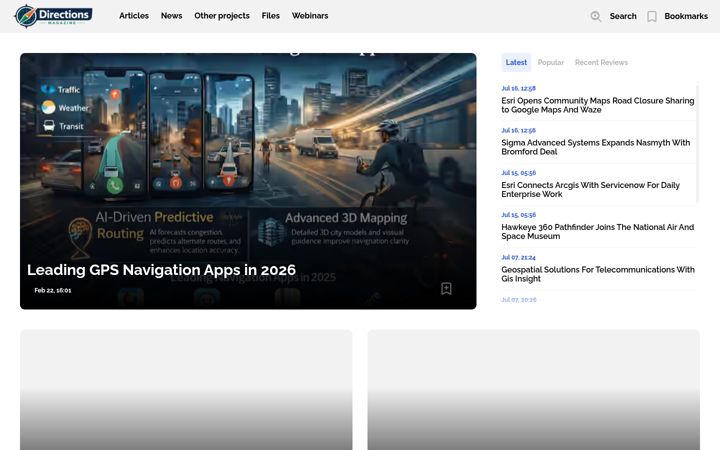Image resolution: width=720 pixels, height=450 pixels.
Task: Open the Webinars page
Action: (x=310, y=16)
